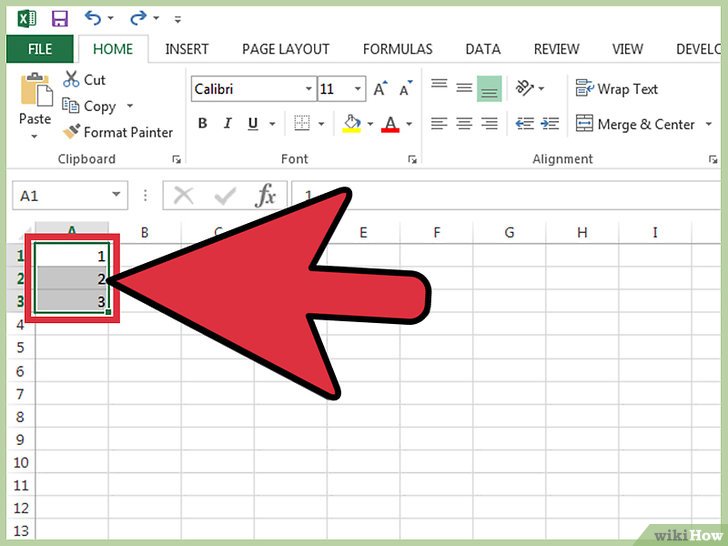Align text to the left
This screenshot has width=728, height=546.
(439, 123)
